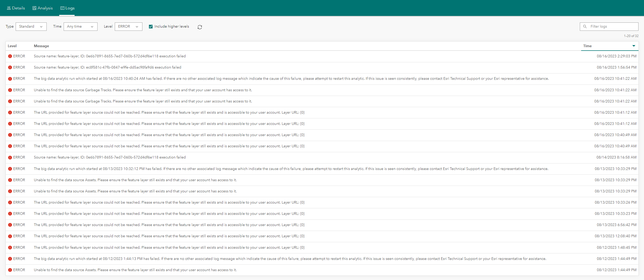Click the error icon beside a URL unreachable message

[10, 112]
